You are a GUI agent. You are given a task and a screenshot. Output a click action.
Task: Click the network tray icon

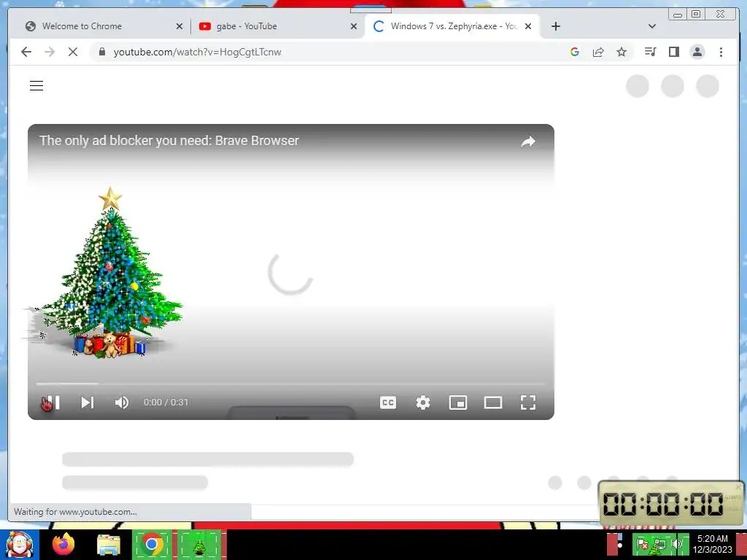659,544
